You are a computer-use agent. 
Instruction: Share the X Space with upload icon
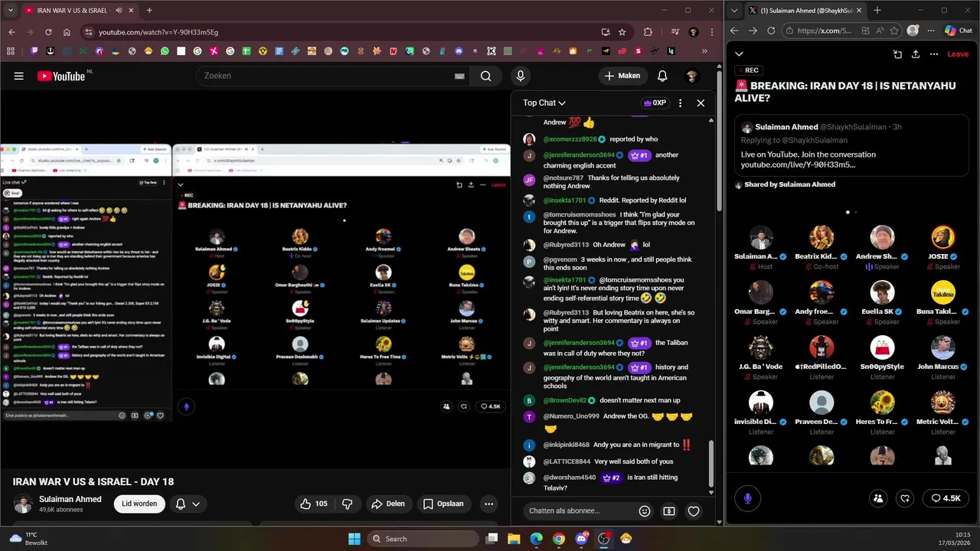tap(916, 54)
